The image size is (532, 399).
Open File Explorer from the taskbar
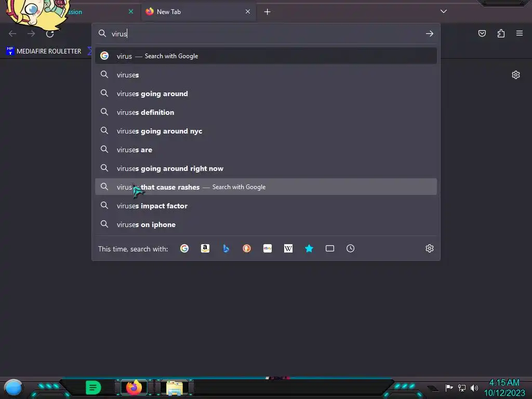pos(175,388)
